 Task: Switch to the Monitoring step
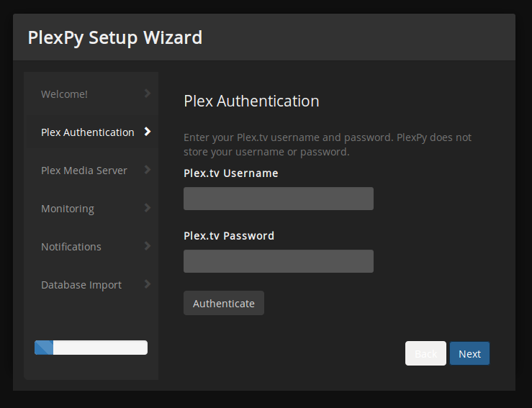click(x=91, y=208)
